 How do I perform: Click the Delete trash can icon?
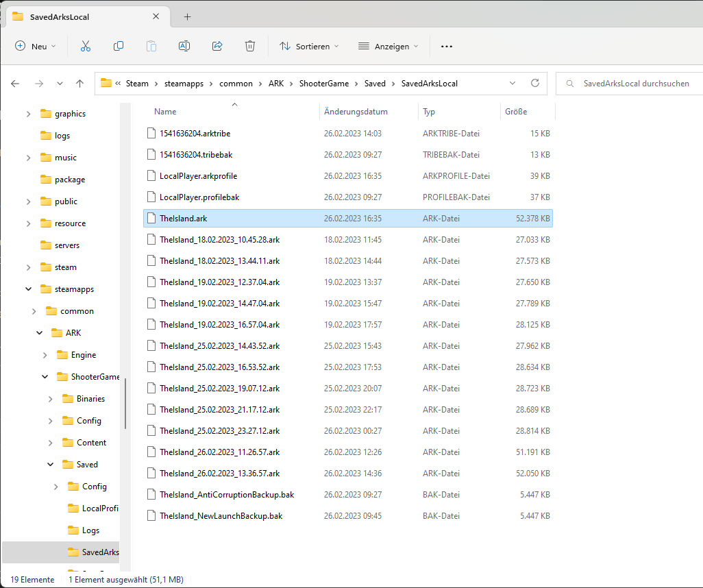[x=250, y=46]
